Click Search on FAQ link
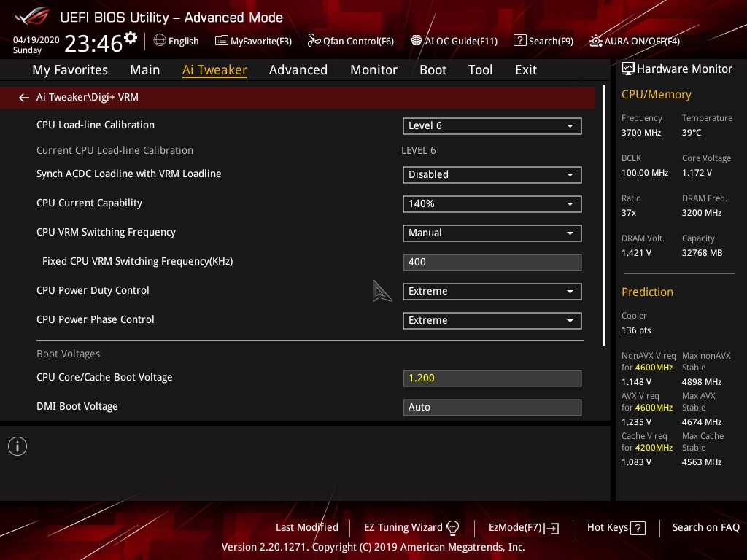747x560 pixels. [x=705, y=528]
